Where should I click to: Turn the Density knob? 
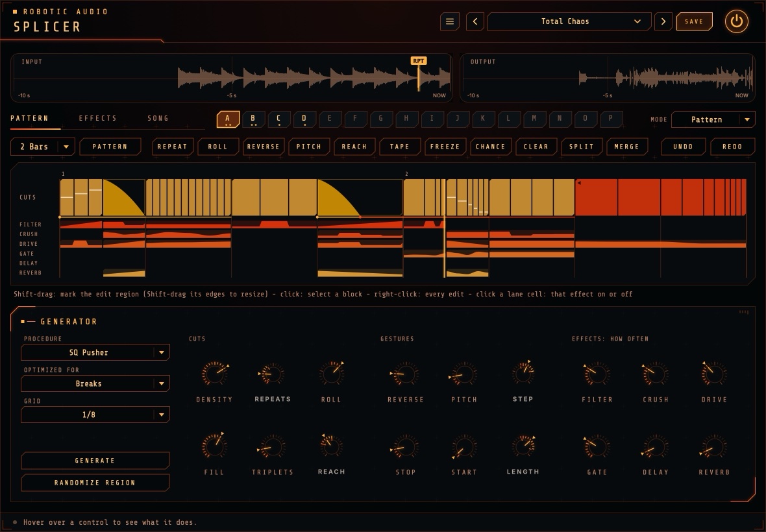tap(214, 374)
